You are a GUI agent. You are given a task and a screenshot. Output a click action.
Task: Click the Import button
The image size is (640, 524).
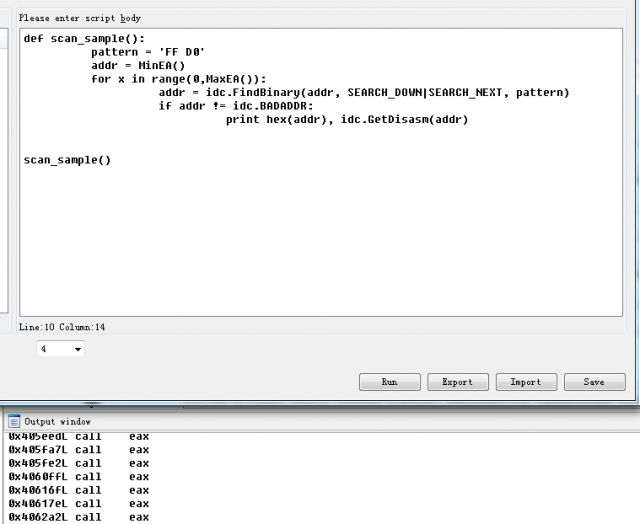coord(525,382)
